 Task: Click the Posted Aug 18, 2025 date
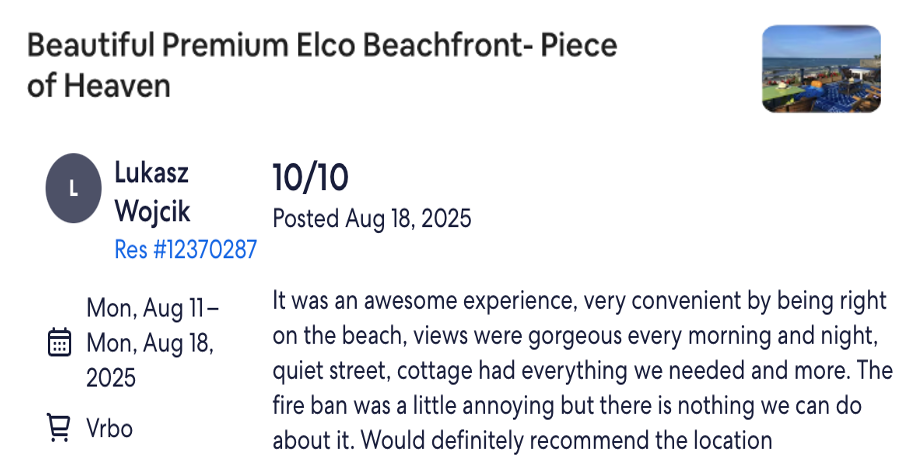coord(372,219)
